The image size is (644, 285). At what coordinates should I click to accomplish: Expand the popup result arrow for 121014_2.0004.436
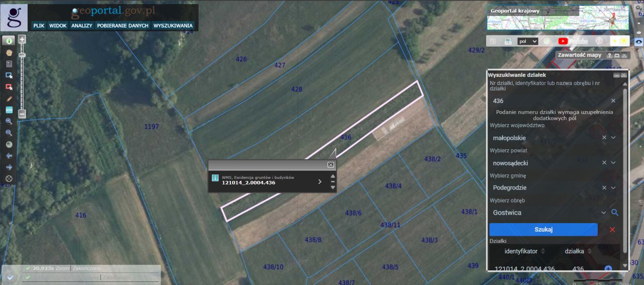[319, 182]
